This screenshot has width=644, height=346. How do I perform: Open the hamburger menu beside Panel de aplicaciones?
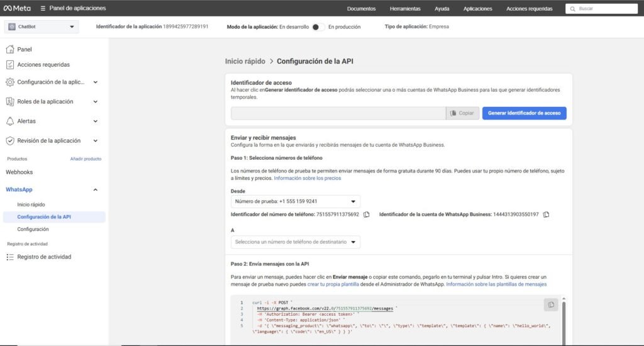pos(43,8)
